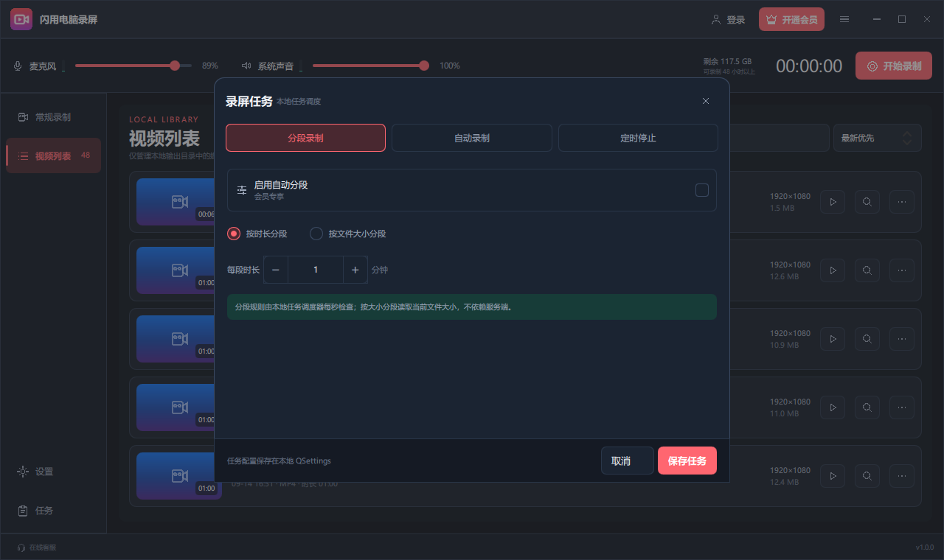Open the 最新优先 sort dropdown

pos(877,138)
